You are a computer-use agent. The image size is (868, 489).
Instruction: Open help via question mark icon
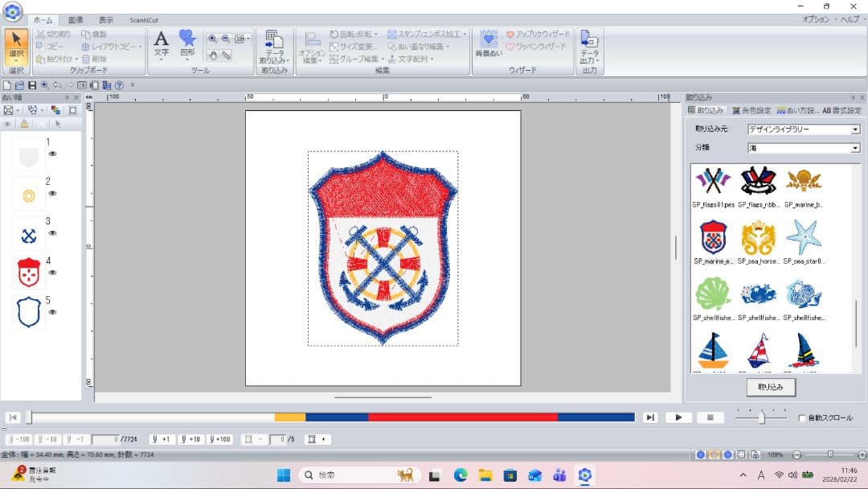[x=119, y=85]
